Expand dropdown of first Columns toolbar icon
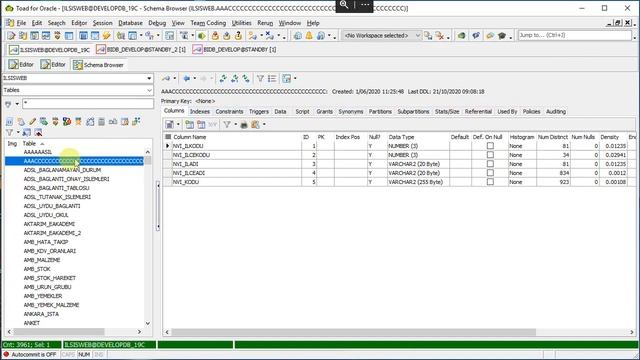The width and height of the screenshot is (640, 360). click(178, 124)
